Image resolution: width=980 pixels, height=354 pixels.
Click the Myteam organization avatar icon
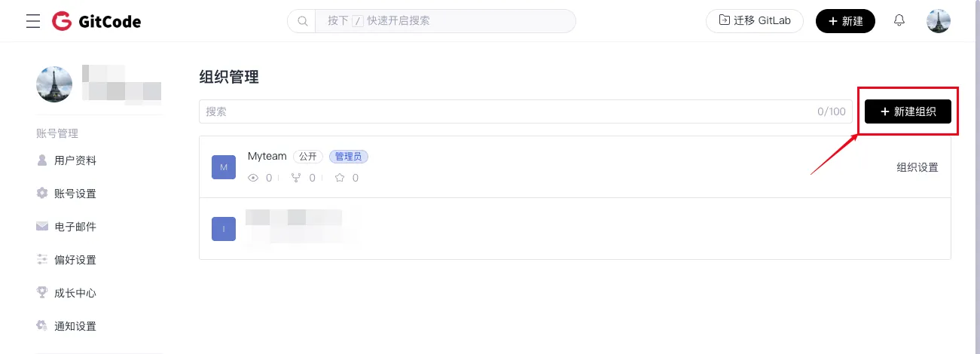pos(224,167)
